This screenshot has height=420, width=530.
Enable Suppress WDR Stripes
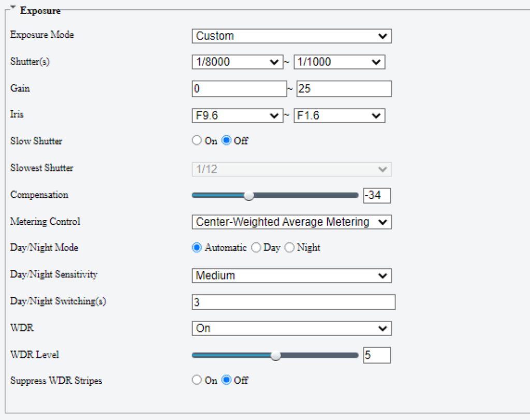point(197,380)
